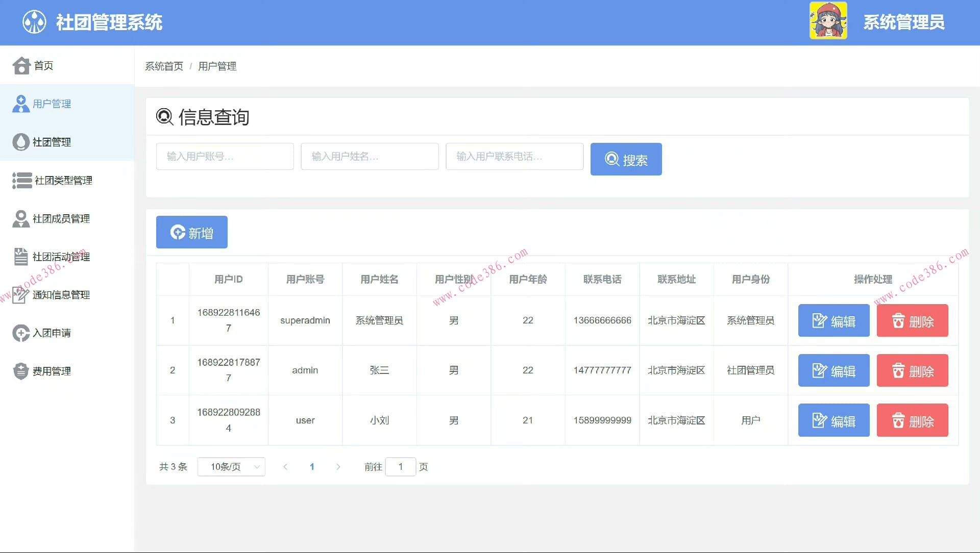Open 入团申请 via its sidebar icon
The width and height of the screenshot is (980, 553).
[21, 333]
